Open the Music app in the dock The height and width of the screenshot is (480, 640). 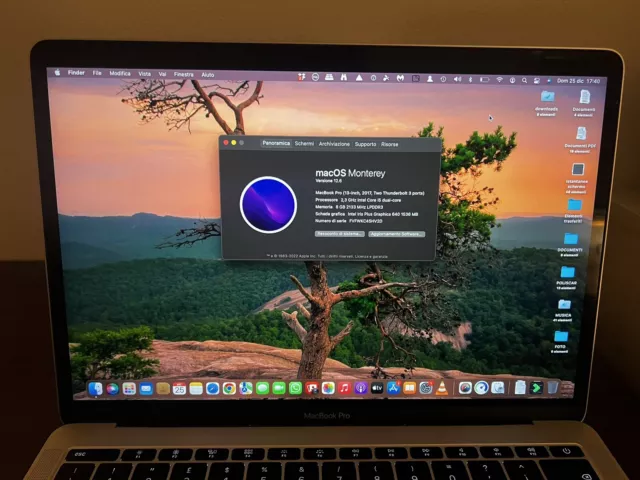pyautogui.click(x=344, y=388)
